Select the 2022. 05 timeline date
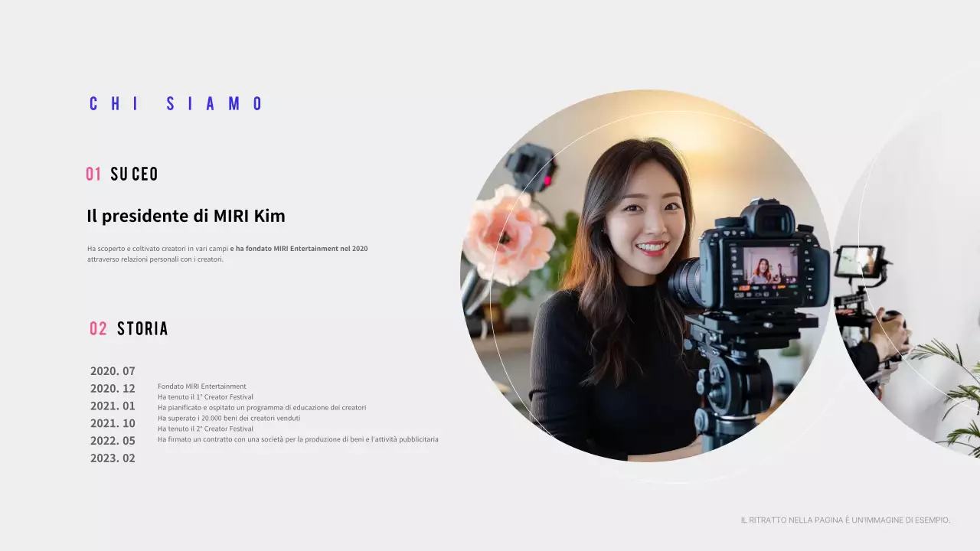 (x=113, y=441)
